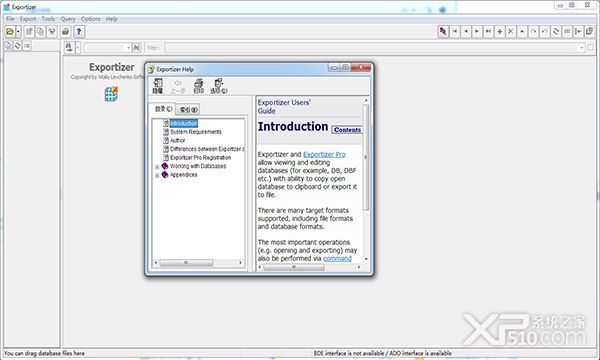Switch to the Contents tab in Help
600x360 pixels.
coord(163,109)
